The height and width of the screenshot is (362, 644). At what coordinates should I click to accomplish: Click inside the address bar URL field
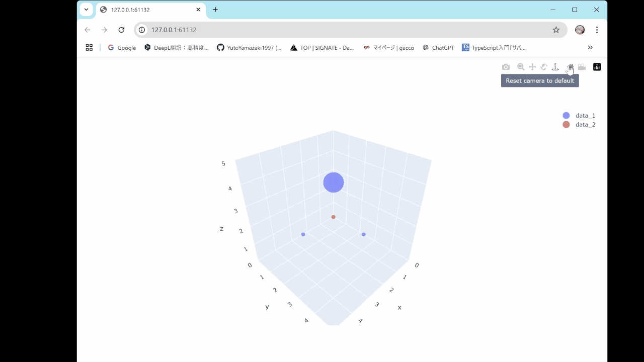252,30
